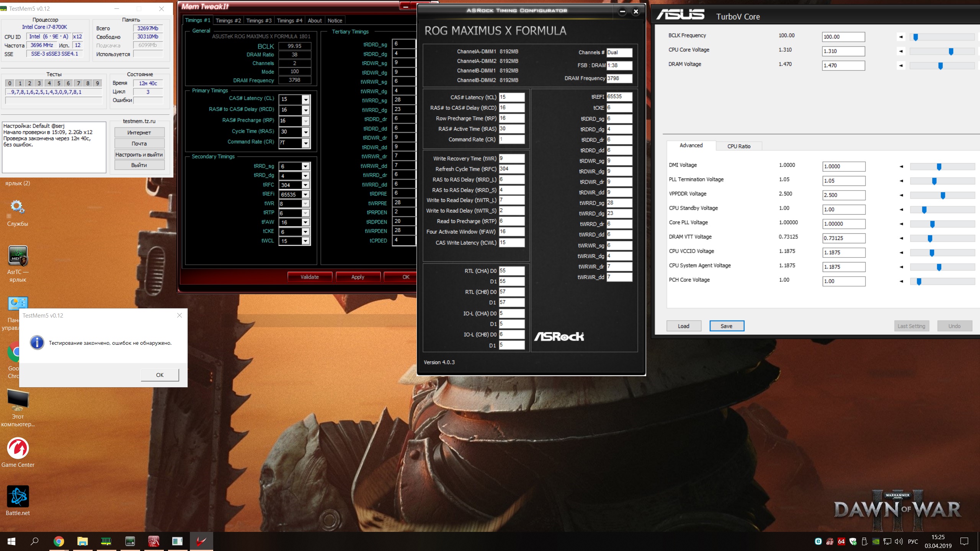Image resolution: width=980 pixels, height=551 pixels.
Task: Click the DRAM Voltage input field
Action: click(843, 65)
